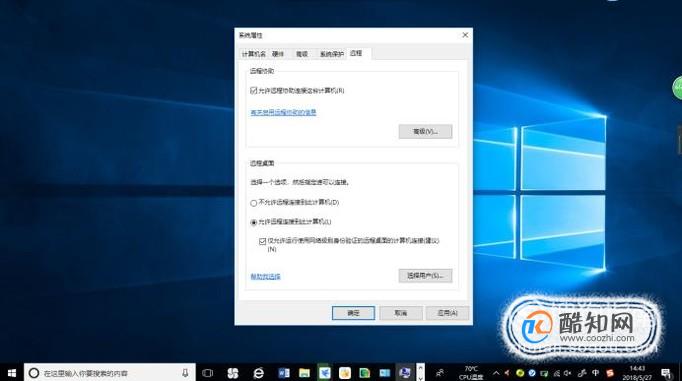
Task: Open the Help me choose link
Action: click(x=265, y=276)
